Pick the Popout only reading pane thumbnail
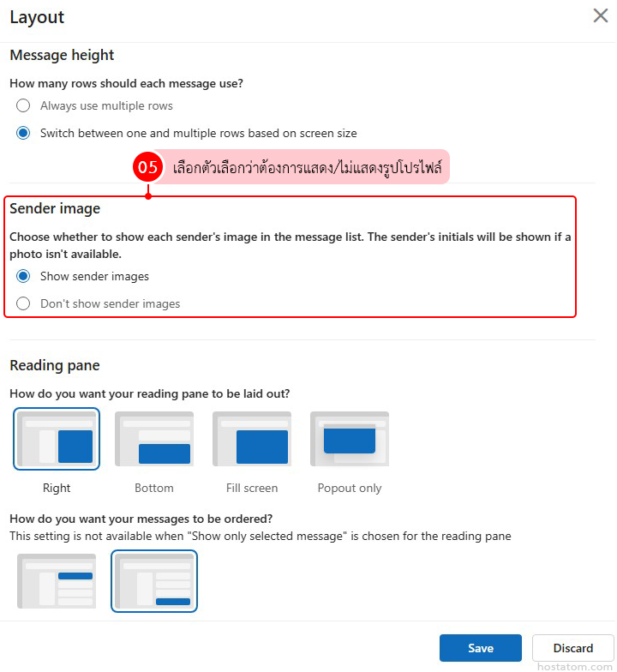 [350, 439]
